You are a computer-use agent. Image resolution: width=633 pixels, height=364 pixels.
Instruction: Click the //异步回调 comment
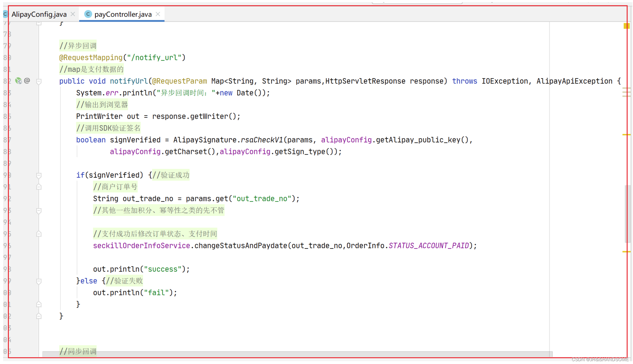78,46
